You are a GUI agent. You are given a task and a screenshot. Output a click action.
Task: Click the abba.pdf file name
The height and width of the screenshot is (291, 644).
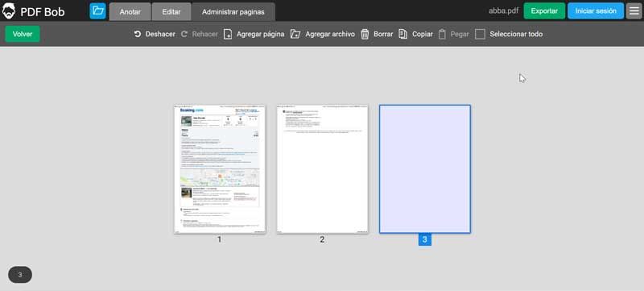(x=504, y=11)
